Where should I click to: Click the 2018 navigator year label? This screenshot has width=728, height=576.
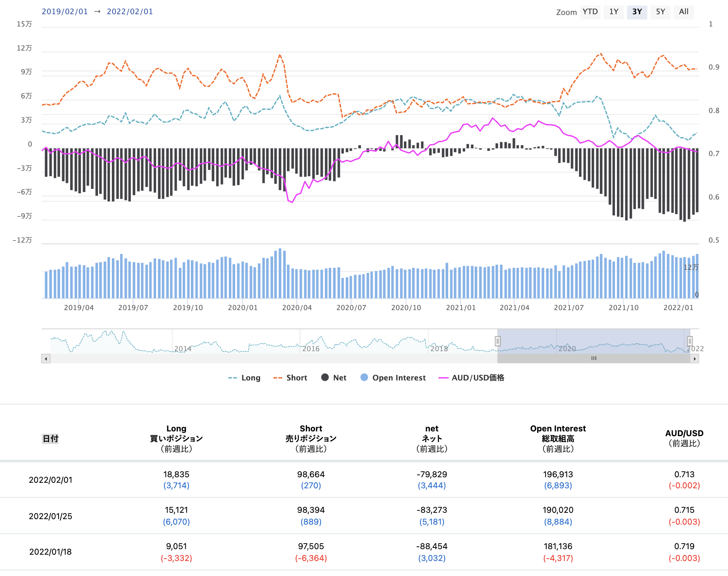[439, 349]
